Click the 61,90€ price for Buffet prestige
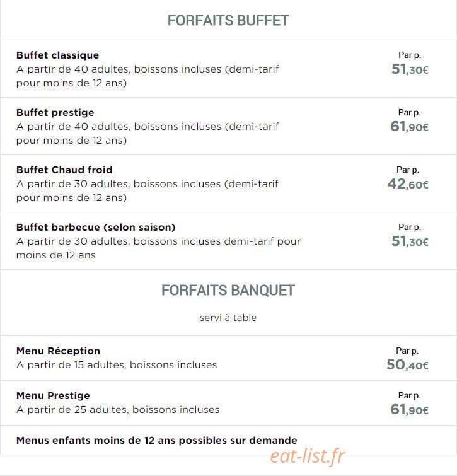 [409, 127]
